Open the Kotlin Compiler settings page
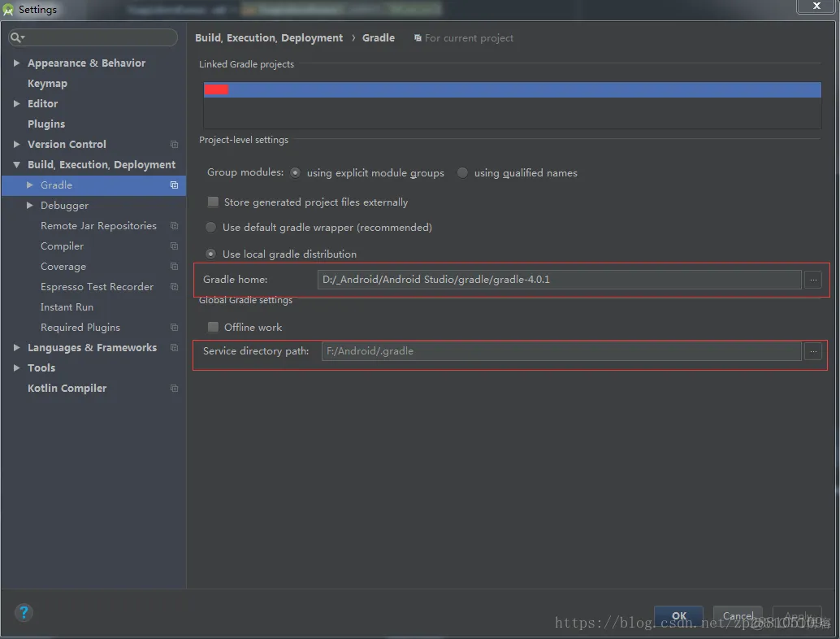 click(x=67, y=388)
